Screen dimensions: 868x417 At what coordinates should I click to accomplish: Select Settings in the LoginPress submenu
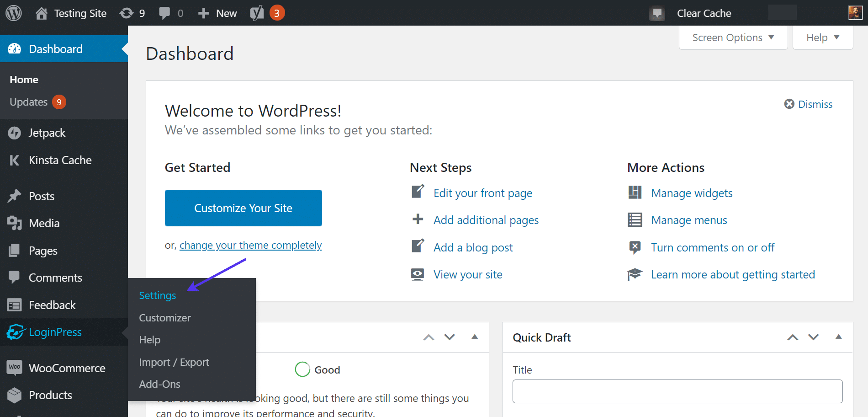pyautogui.click(x=157, y=295)
